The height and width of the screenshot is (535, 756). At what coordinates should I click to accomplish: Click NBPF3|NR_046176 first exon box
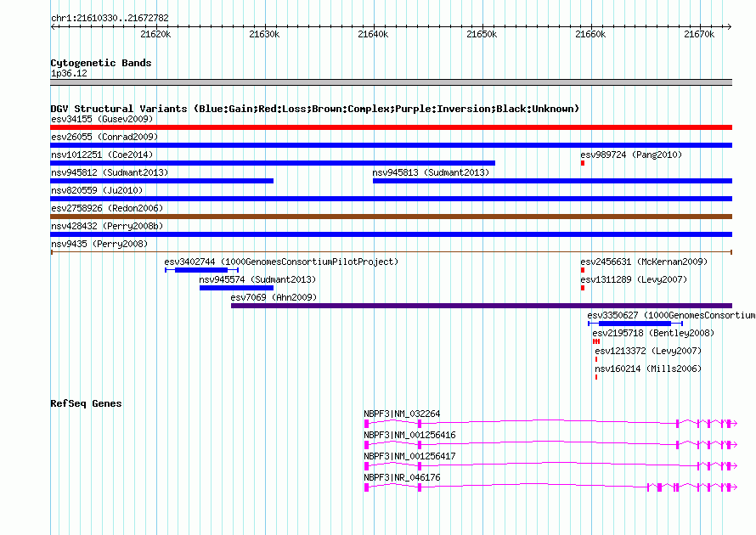pos(366,487)
